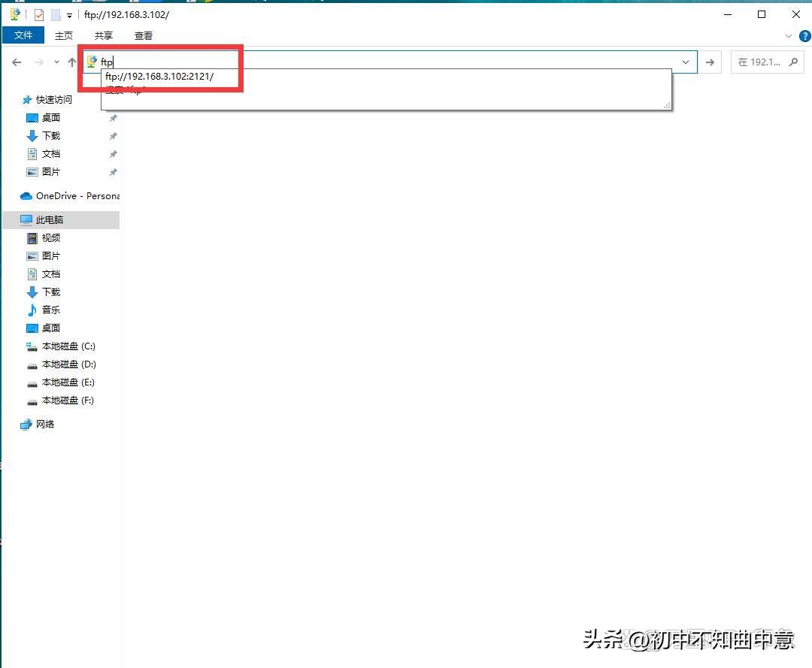Open 桌面 folder under 此电脑
The width and height of the screenshot is (812, 668).
tap(51, 328)
